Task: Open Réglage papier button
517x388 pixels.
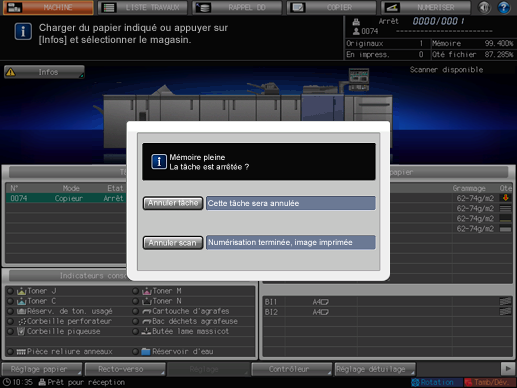Action: pyautogui.click(x=42, y=369)
